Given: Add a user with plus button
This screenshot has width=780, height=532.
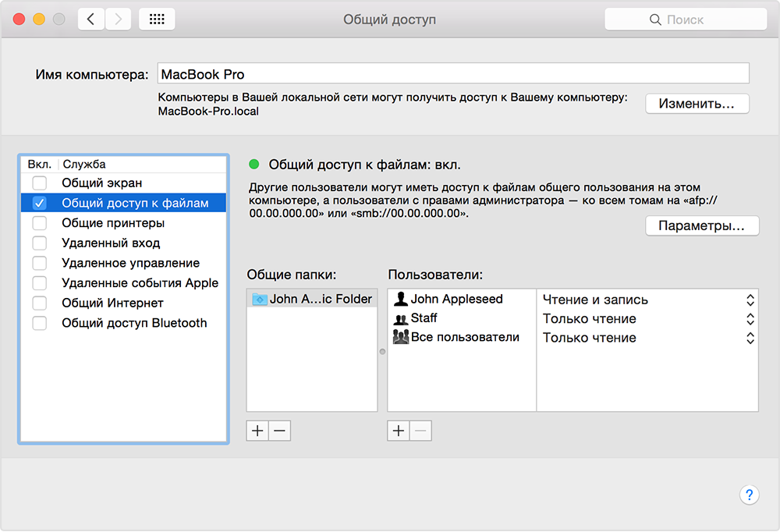Looking at the screenshot, I should point(399,431).
